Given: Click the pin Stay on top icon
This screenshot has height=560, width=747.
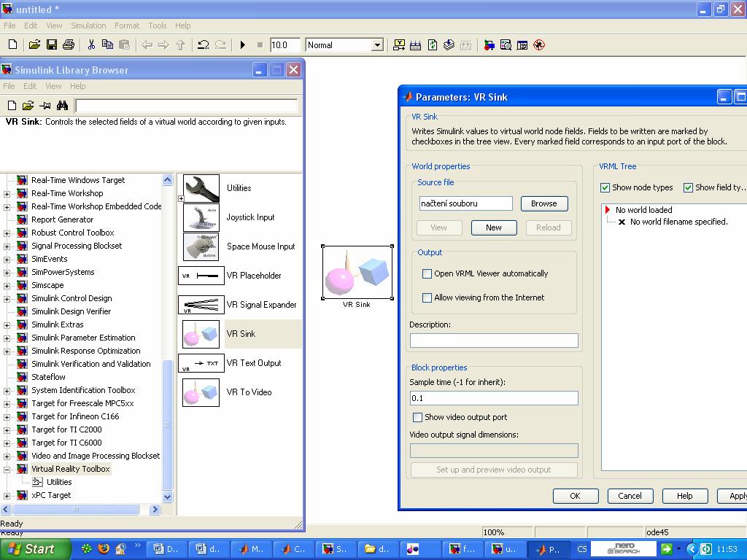Looking at the screenshot, I should click(x=45, y=105).
